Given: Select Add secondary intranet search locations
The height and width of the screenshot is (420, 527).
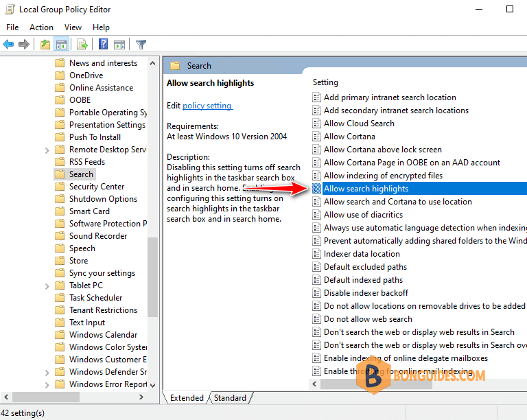Looking at the screenshot, I should pyautogui.click(x=396, y=110).
